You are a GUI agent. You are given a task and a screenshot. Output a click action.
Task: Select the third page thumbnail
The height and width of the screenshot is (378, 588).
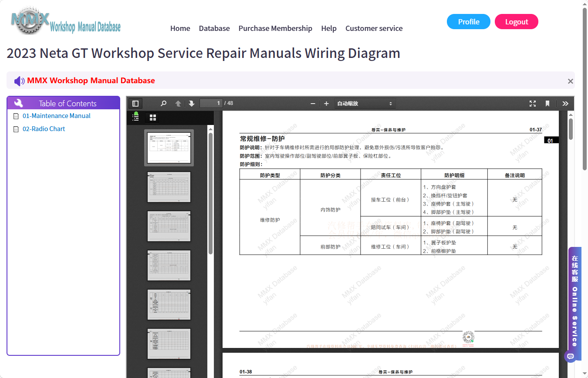169,226
